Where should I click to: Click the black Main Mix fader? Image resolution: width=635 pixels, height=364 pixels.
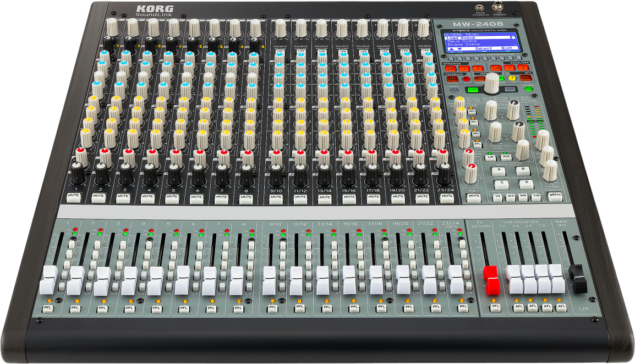(x=578, y=278)
